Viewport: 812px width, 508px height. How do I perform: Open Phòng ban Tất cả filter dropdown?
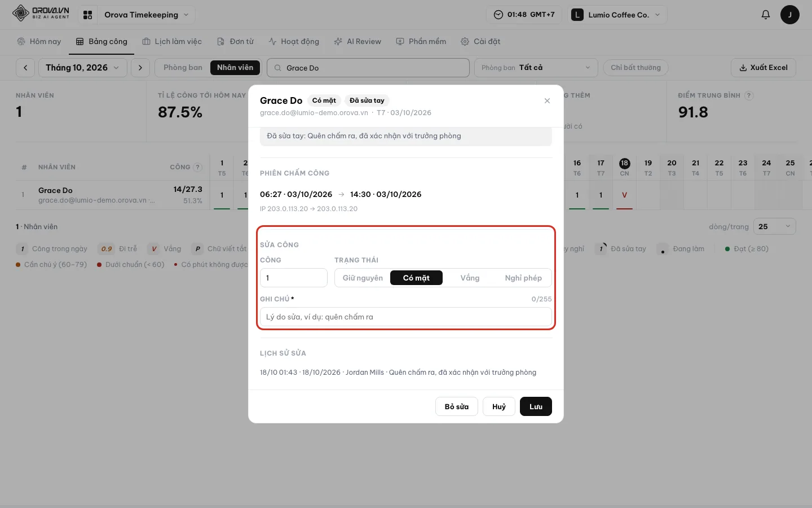pos(536,68)
